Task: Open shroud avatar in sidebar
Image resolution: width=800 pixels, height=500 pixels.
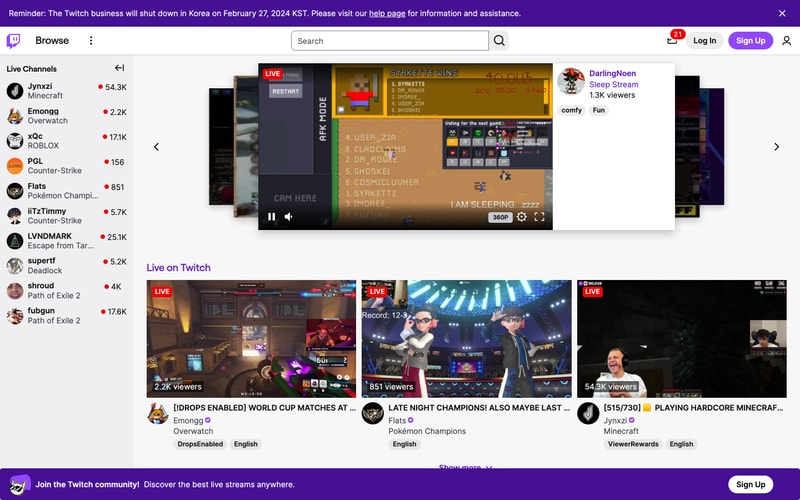Action: click(x=15, y=290)
